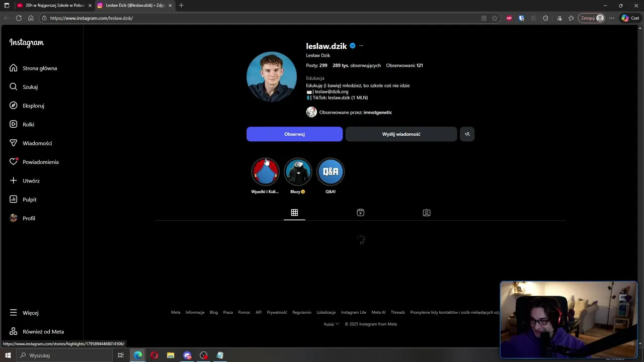Image resolution: width=644 pixels, height=362 pixels.
Task: Open Rolki reels section
Action: click(x=22, y=124)
